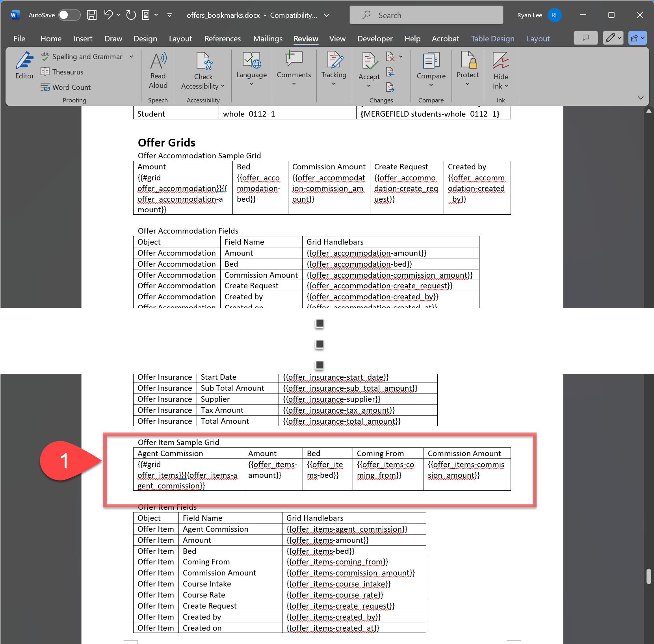The height and width of the screenshot is (644, 654).
Task: Open the Comments pane button at top right
Action: point(585,38)
